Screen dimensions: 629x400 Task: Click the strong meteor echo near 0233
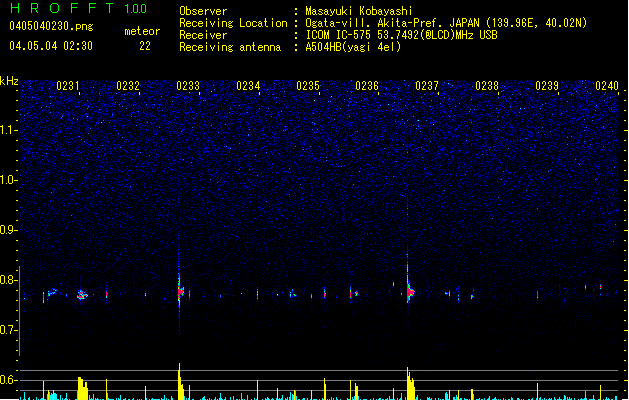click(181, 291)
